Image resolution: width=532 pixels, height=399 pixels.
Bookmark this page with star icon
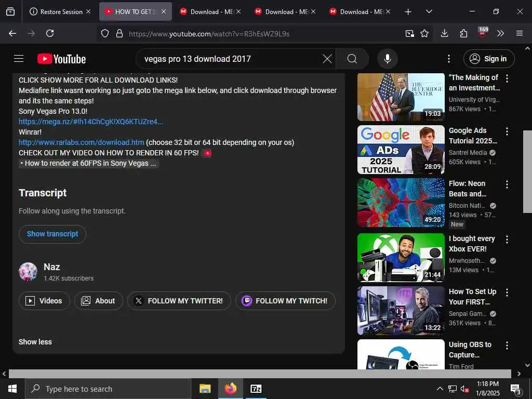[424, 33]
